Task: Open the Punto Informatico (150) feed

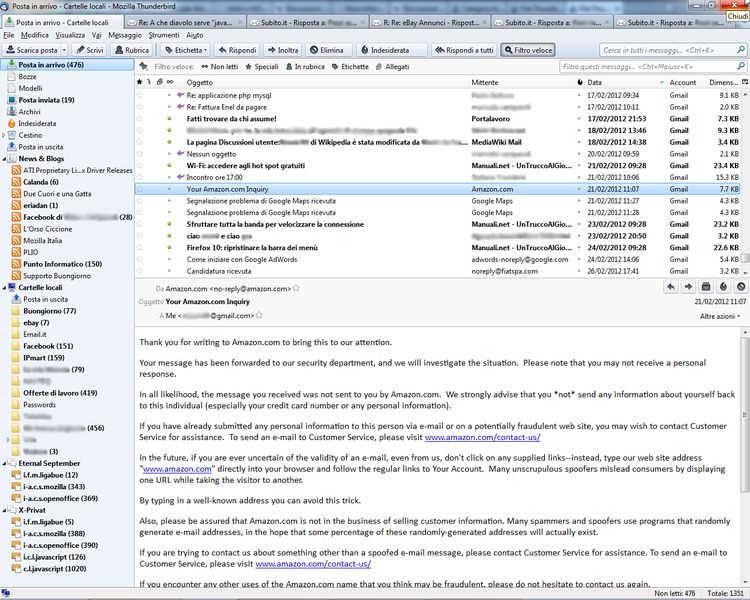Action: tap(62, 264)
